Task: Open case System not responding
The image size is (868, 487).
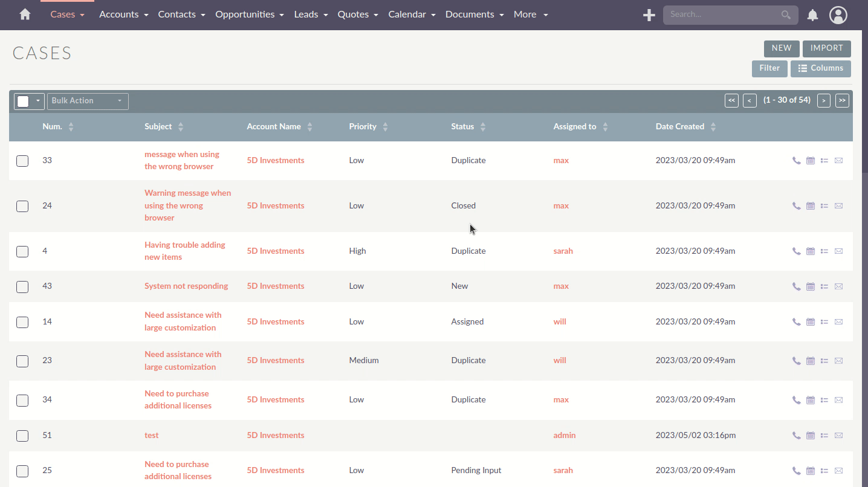Action: click(x=186, y=286)
